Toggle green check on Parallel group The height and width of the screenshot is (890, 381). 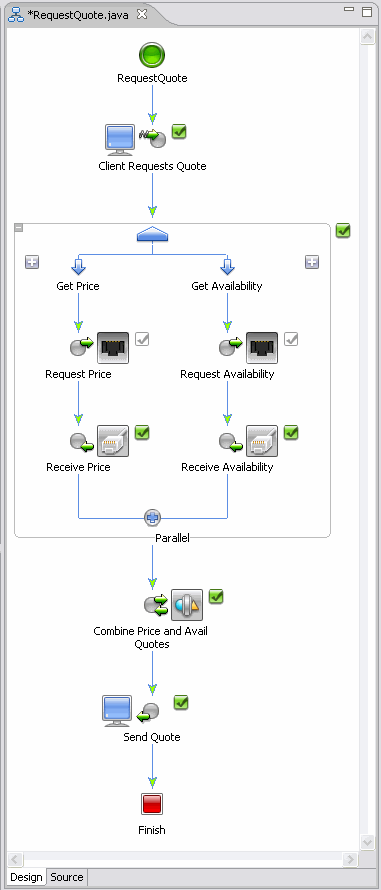[343, 230]
